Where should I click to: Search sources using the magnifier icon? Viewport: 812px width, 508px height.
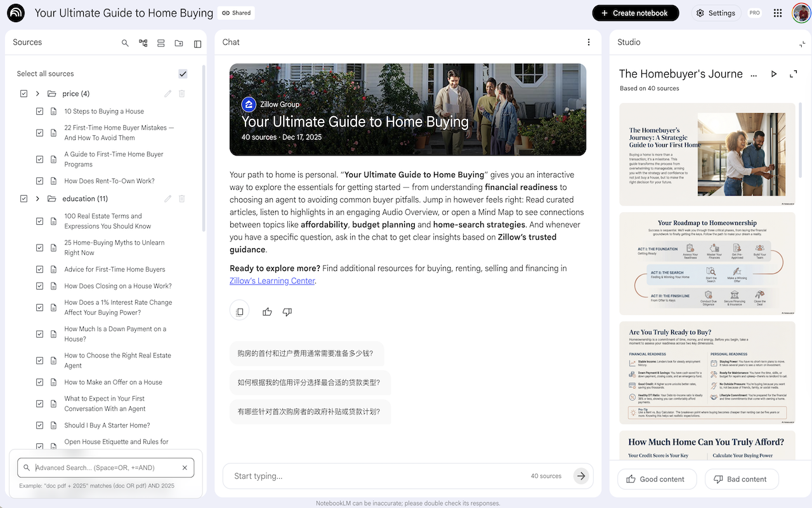click(125, 43)
